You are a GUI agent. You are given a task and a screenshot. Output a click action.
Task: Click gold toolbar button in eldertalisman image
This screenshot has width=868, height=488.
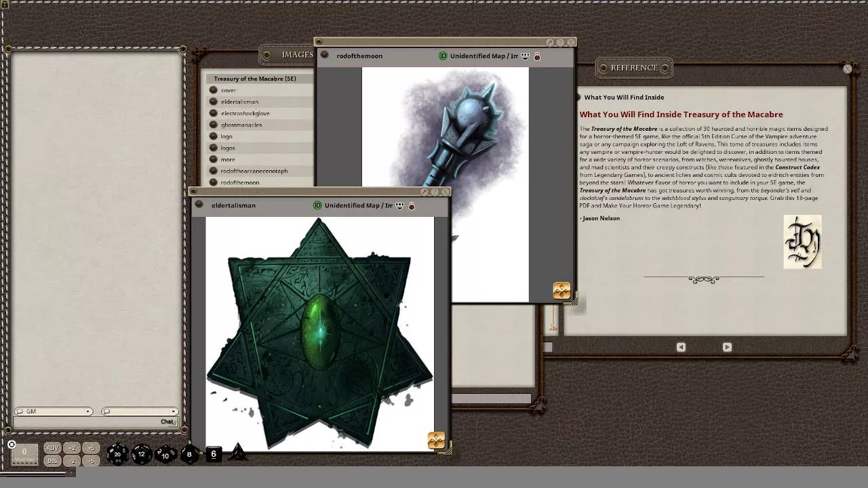pos(436,441)
